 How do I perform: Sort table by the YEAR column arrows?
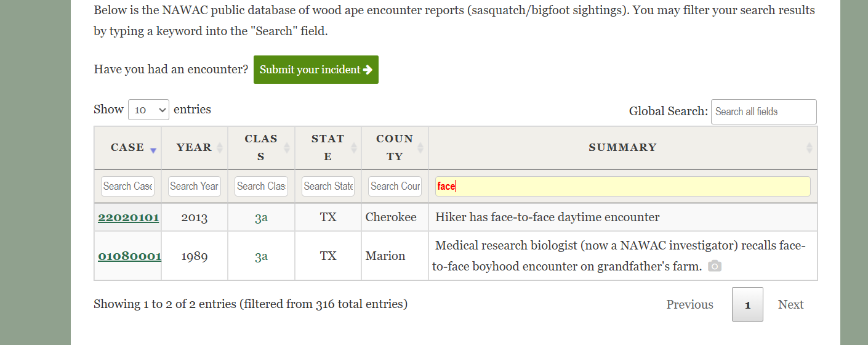(219, 148)
